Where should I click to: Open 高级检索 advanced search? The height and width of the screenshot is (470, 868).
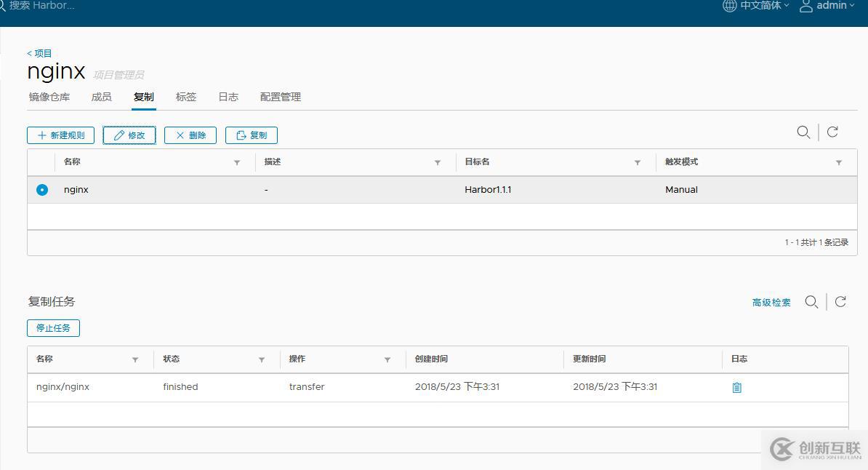tap(771, 303)
